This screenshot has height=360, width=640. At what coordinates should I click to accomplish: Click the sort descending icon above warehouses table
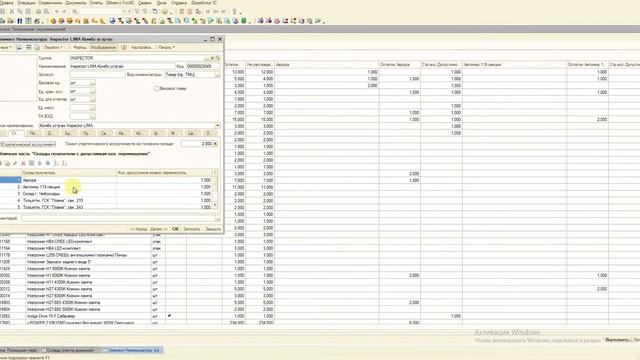click(x=64, y=163)
